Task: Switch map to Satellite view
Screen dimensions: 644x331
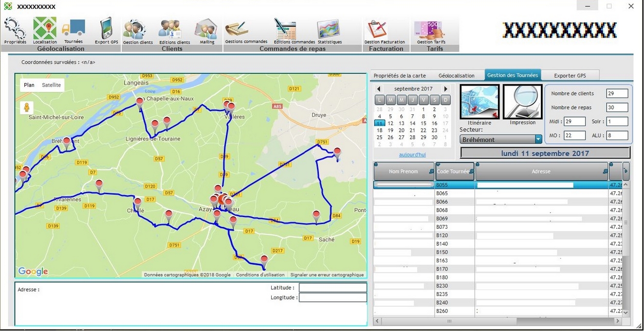Action: click(51, 85)
